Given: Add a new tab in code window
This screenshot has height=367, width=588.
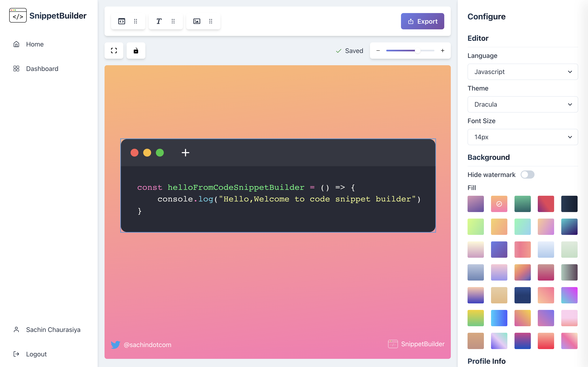Looking at the screenshot, I should 185,153.
